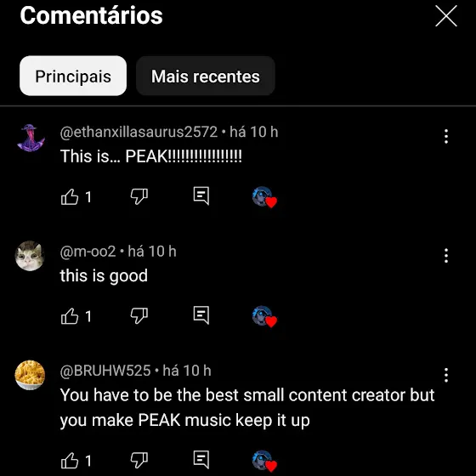Dislike the comment by @BRUHW525
Viewport: 476px width, 476px height.
(x=139, y=461)
